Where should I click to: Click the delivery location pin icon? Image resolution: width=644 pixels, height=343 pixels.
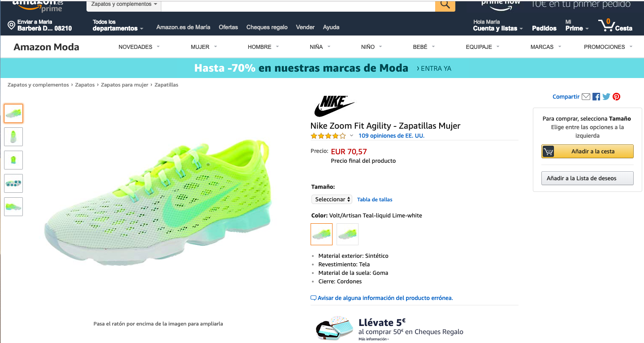[x=12, y=25]
